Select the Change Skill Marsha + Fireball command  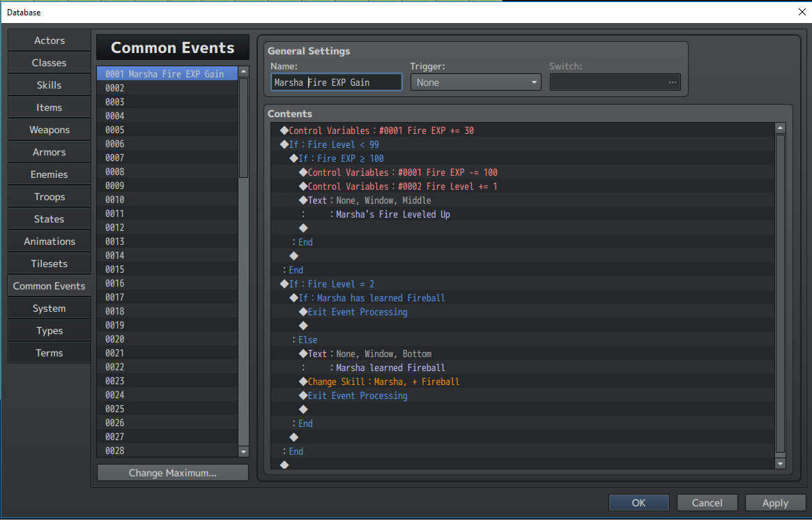pyautogui.click(x=383, y=382)
